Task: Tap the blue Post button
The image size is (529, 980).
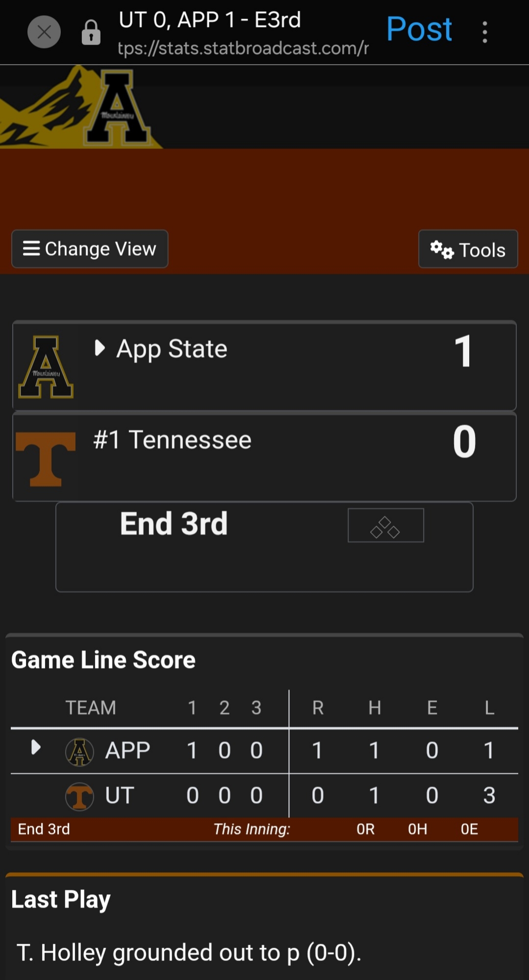Action: 419,29
